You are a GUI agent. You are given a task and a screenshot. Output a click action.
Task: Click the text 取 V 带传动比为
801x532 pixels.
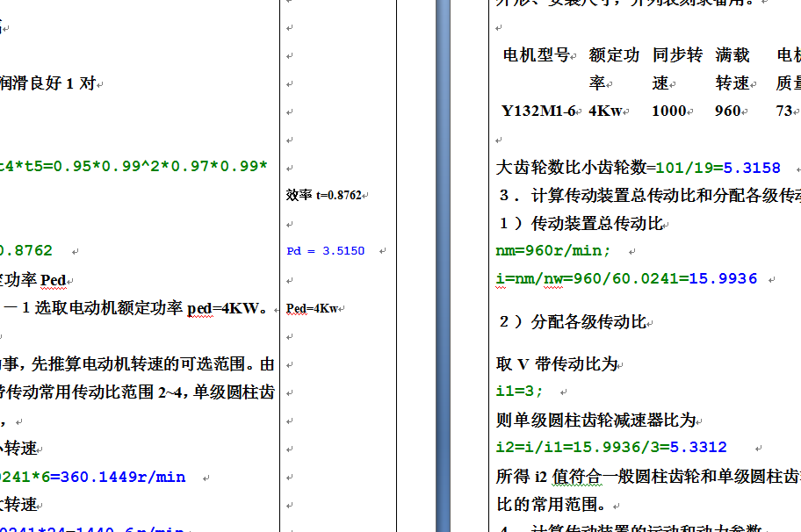557,364
